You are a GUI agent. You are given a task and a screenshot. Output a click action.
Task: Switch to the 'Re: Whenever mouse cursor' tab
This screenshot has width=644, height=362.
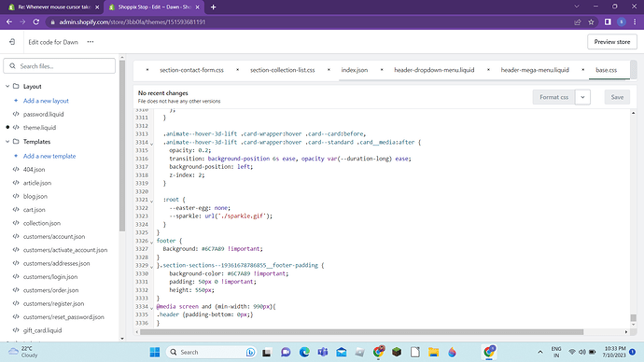click(54, 7)
